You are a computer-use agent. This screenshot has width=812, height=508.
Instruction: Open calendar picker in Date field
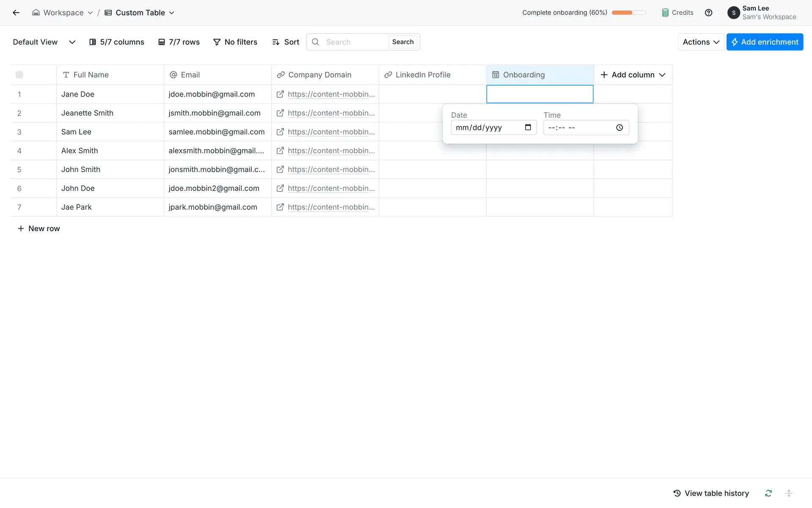pos(528,127)
